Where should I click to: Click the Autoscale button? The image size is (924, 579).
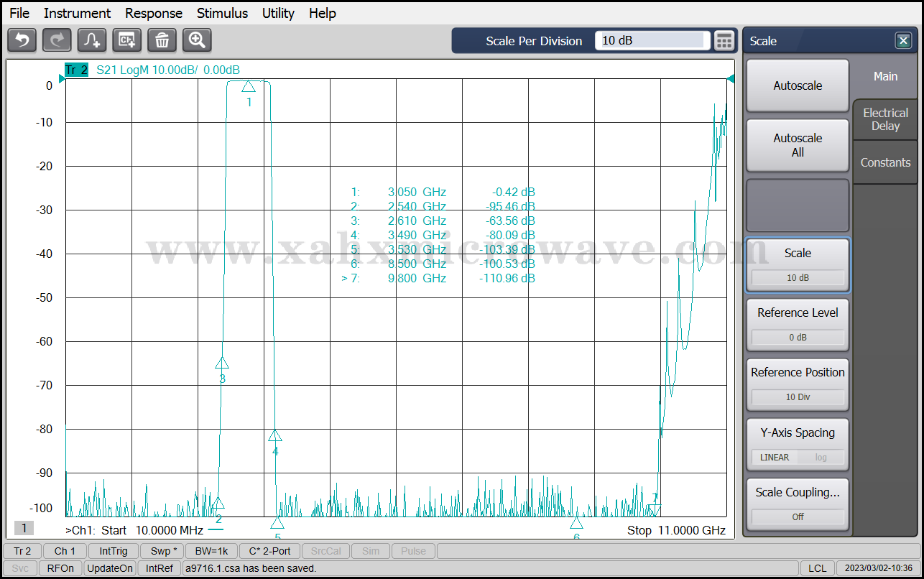pyautogui.click(x=798, y=85)
